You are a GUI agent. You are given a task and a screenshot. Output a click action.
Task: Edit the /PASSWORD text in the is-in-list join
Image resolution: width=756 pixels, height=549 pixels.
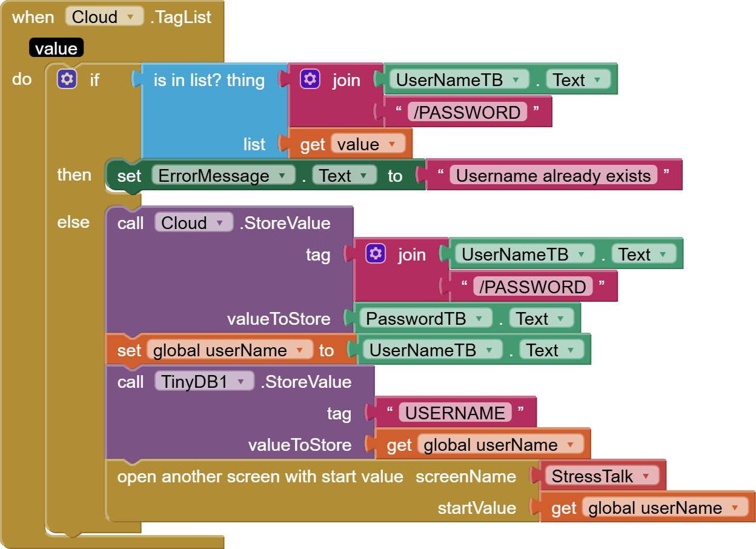(x=467, y=113)
